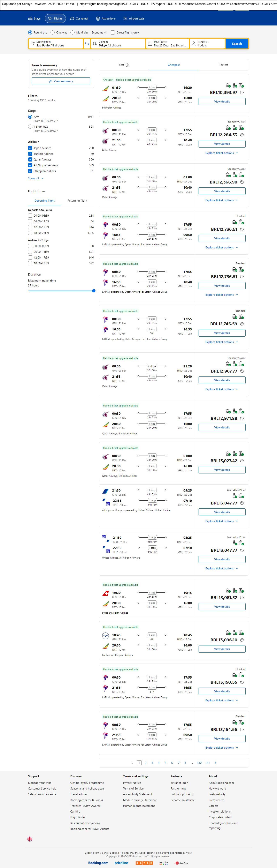Adjust the maximum travel time slider handle

[x=94, y=291]
